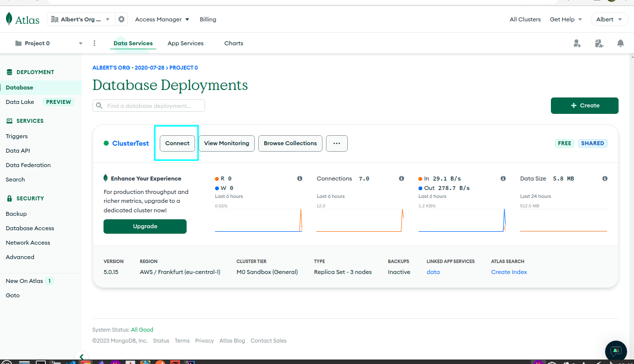Collapse the left sidebar with chevron

[81, 356]
